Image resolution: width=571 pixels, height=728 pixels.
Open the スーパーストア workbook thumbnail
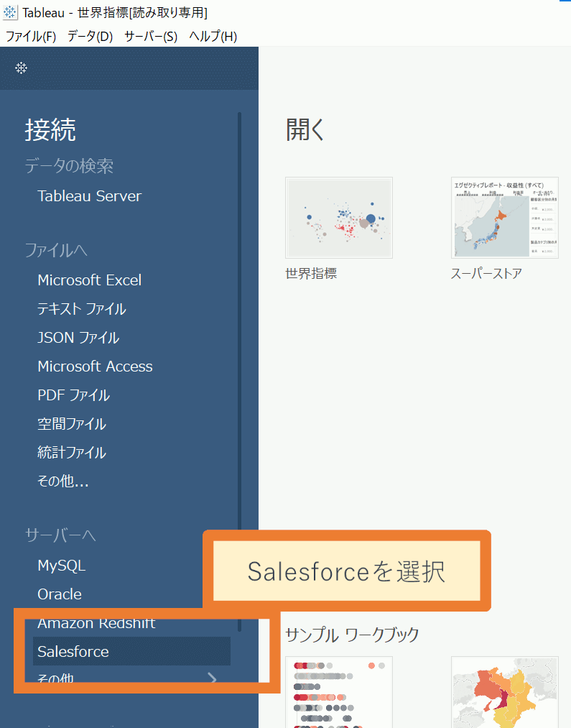click(x=505, y=218)
